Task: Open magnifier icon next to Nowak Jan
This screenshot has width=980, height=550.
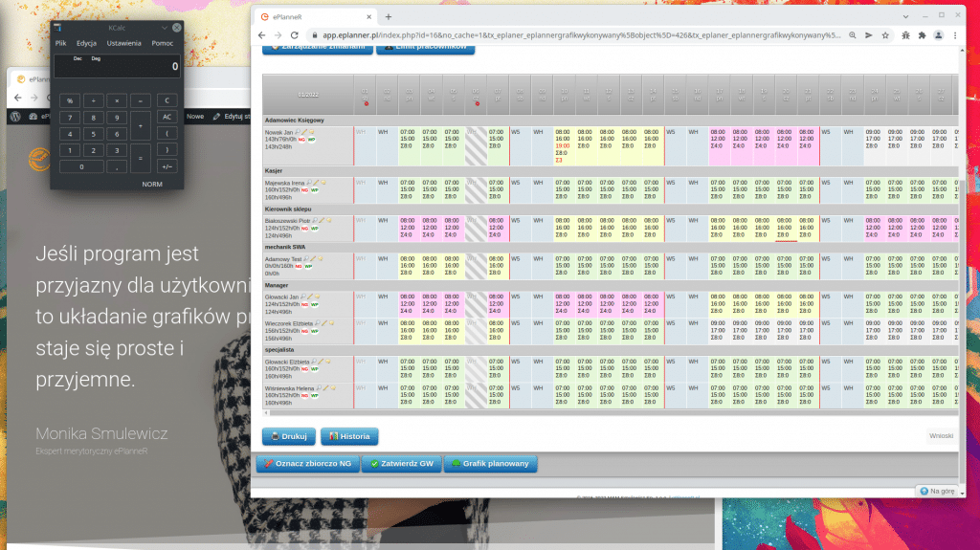Action: tap(298, 133)
